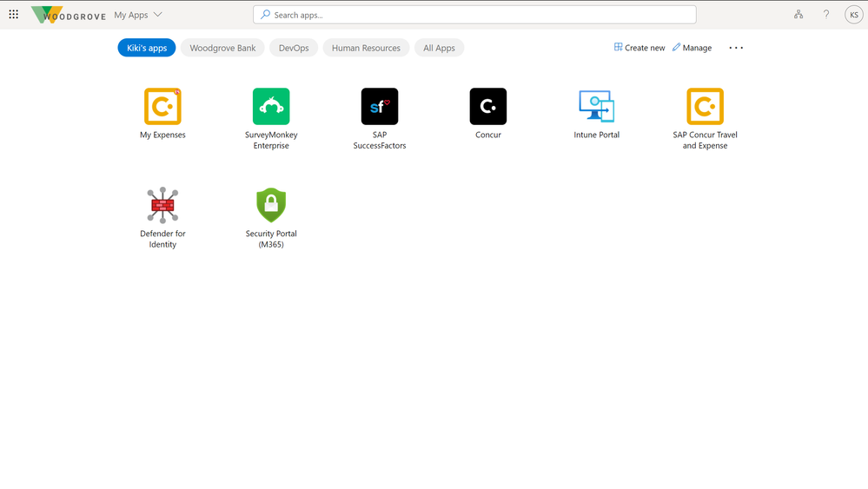Launch SAP Concur Travel and Expense icon
Viewport: 868px width, 489px height.
click(x=705, y=106)
